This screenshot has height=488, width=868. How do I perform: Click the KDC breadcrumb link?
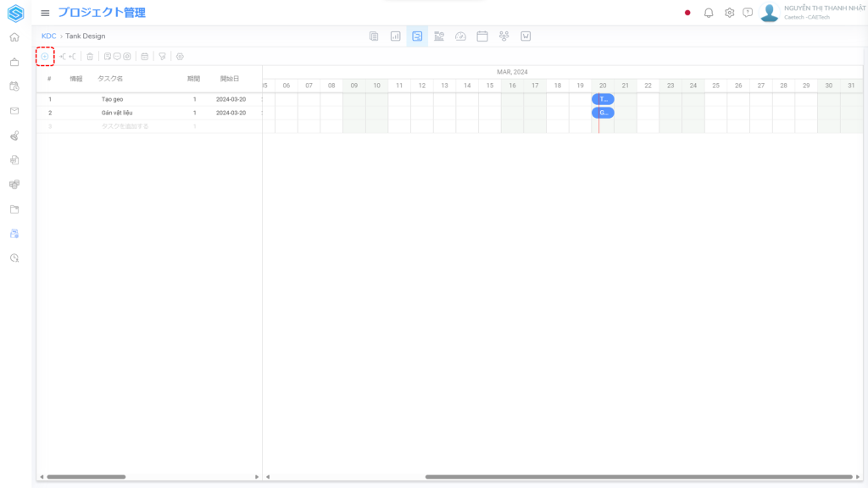48,36
